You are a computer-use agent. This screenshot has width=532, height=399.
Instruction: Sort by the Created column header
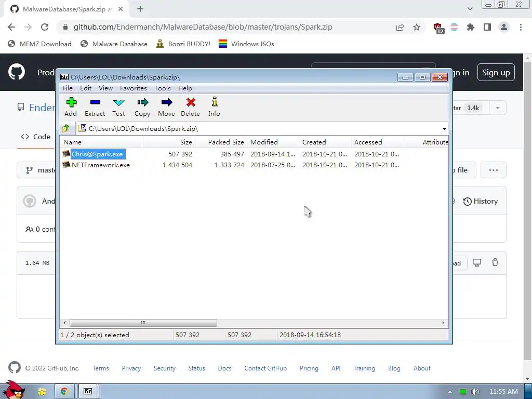325,142
